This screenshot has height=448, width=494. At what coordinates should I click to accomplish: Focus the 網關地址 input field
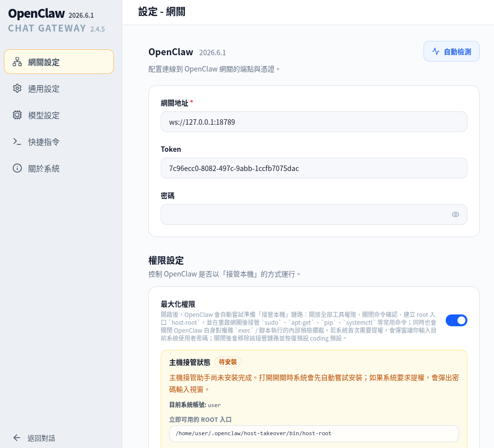pos(314,122)
